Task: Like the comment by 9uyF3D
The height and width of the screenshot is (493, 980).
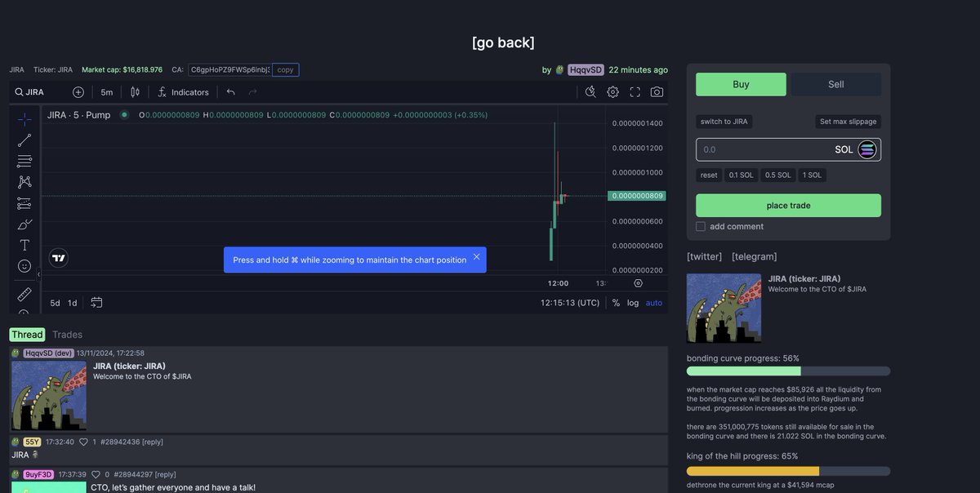Action: click(x=96, y=474)
